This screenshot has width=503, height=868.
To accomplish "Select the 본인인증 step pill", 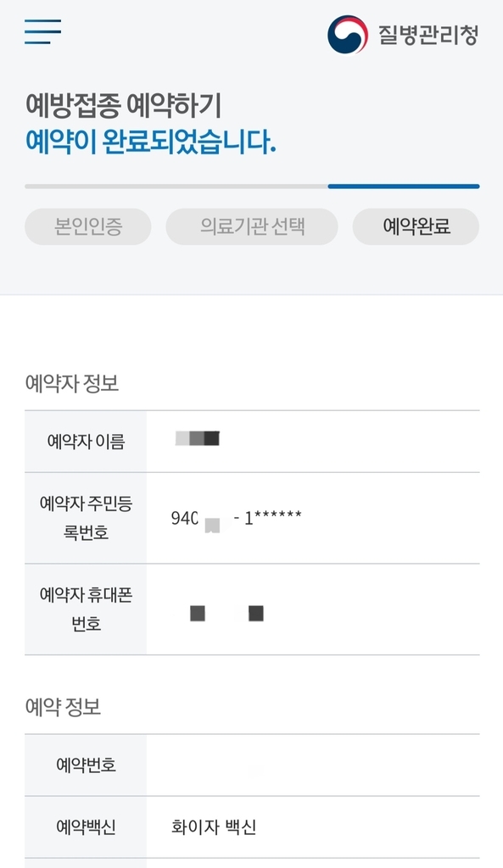I will pyautogui.click(x=88, y=226).
